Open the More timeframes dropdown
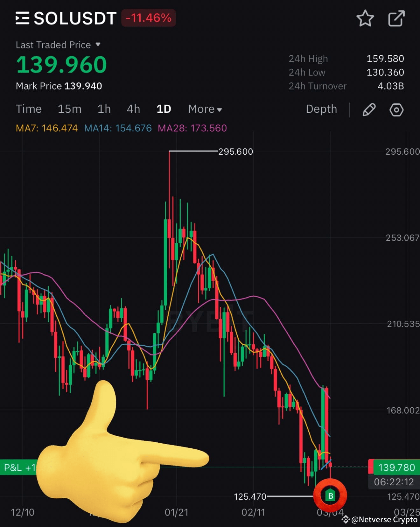Viewport: 420px width, 527px height. [x=205, y=109]
